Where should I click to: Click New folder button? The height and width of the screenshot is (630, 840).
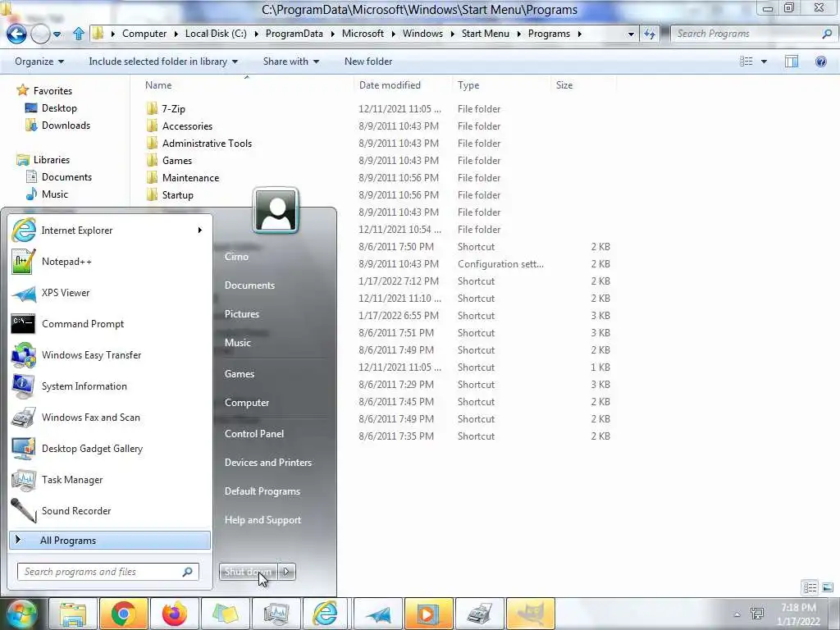click(368, 62)
